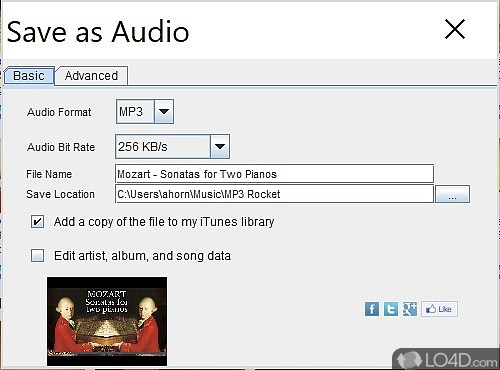Image resolution: width=500 pixels, height=370 pixels.
Task: Close the Save as Audio dialog
Action: tap(455, 29)
